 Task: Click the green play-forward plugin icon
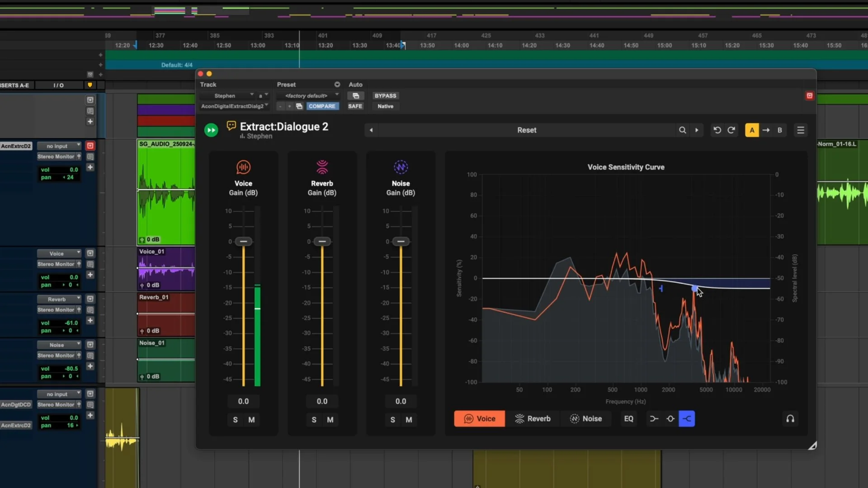(x=211, y=131)
